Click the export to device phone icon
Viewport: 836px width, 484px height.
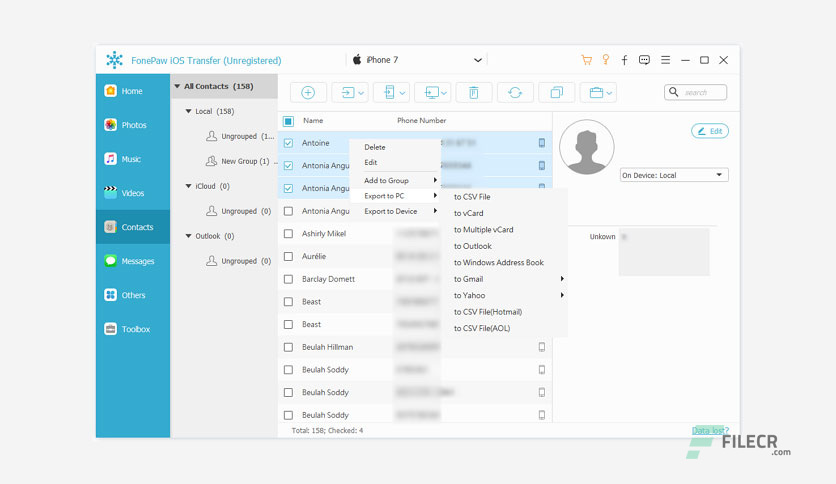click(390, 93)
